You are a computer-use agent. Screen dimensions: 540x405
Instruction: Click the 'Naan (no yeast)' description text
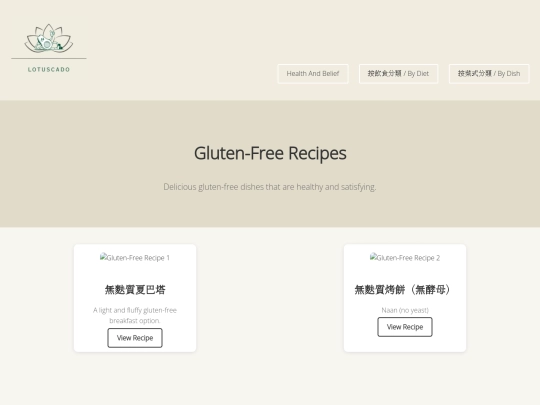coord(405,310)
